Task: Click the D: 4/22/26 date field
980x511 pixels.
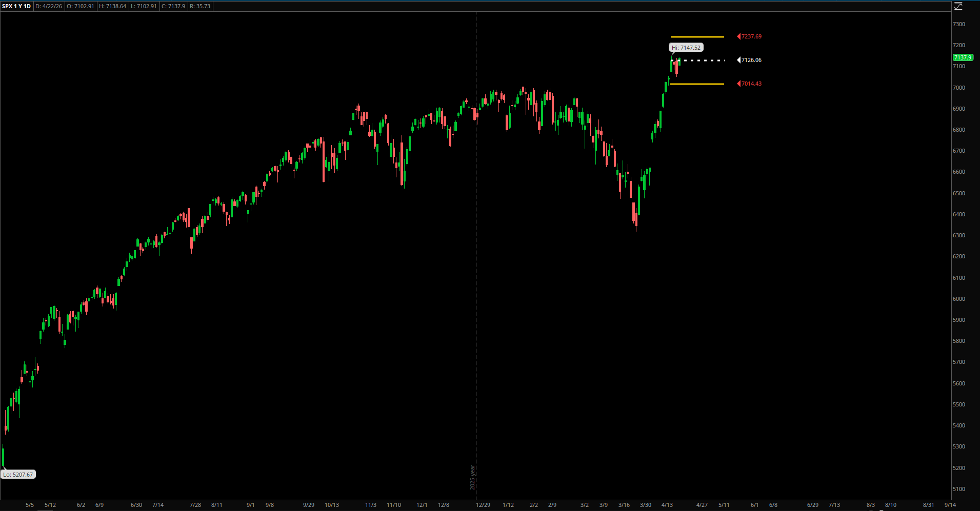Action: (x=48, y=6)
